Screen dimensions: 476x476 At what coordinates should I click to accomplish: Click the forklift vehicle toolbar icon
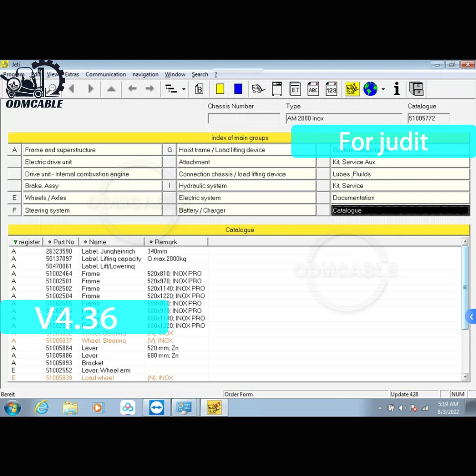258,89
